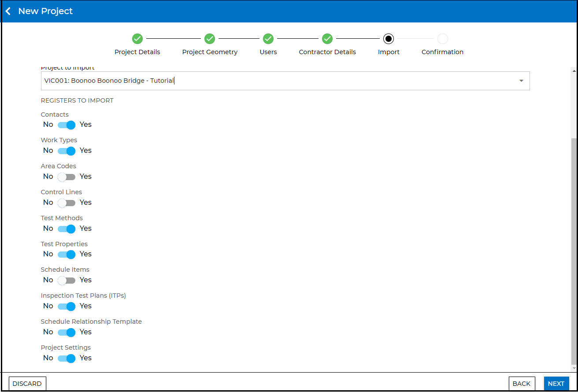
Task: Click the Confirmation step circle
Action: tap(442, 39)
